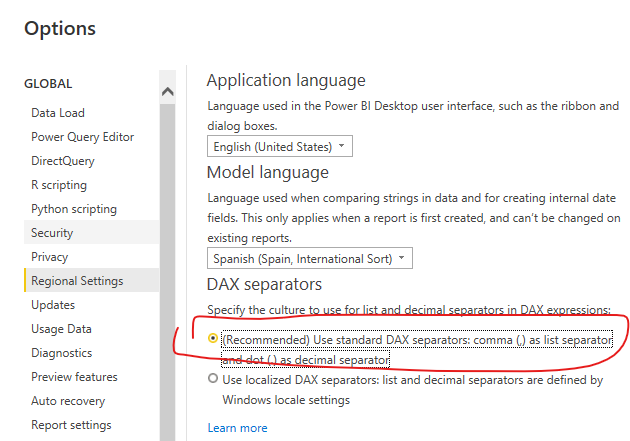This screenshot has height=441, width=630.
Task: Go to DirectQuery options
Action: (63, 161)
